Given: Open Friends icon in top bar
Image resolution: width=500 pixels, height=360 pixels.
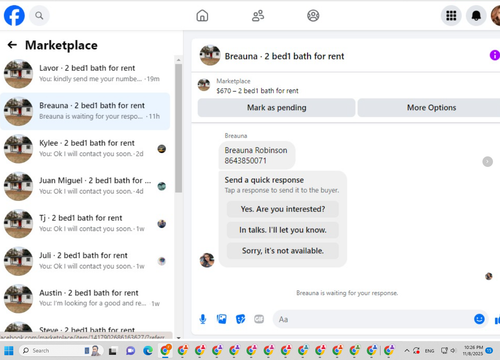Looking at the screenshot, I should pyautogui.click(x=258, y=16).
